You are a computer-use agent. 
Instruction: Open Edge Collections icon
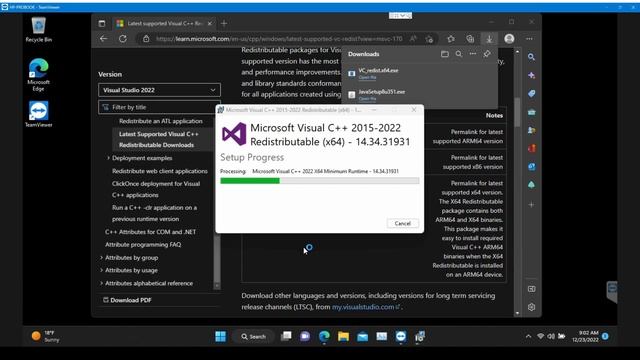470,39
